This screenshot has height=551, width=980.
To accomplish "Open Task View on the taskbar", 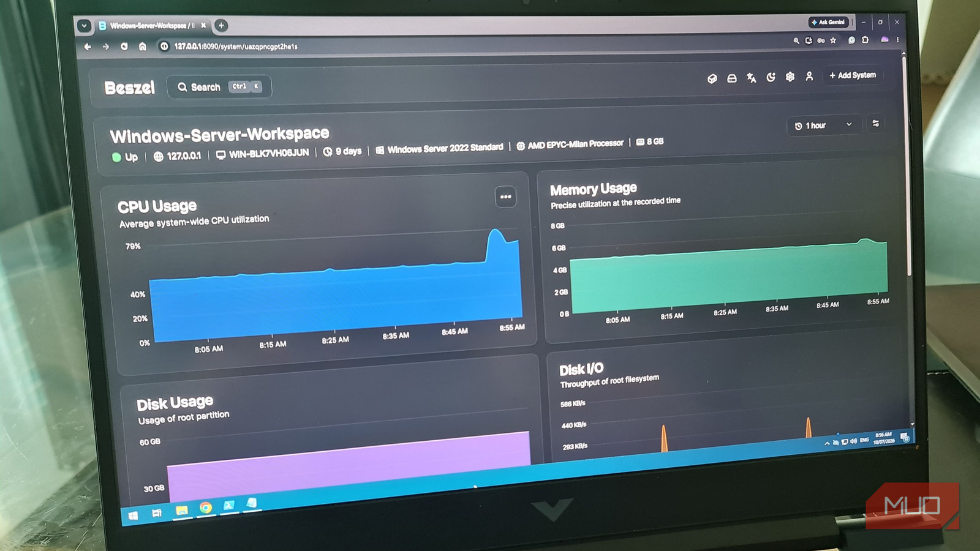I will (157, 513).
